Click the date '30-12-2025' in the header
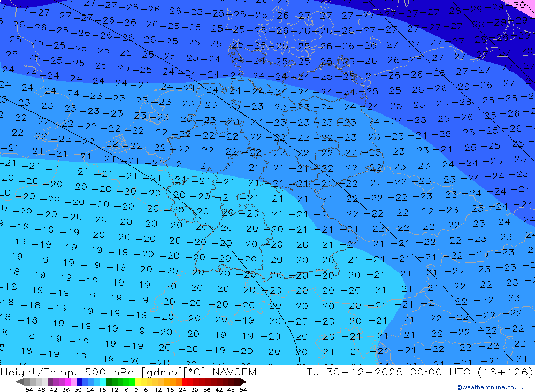This screenshot has width=535, height=392. 364,372
